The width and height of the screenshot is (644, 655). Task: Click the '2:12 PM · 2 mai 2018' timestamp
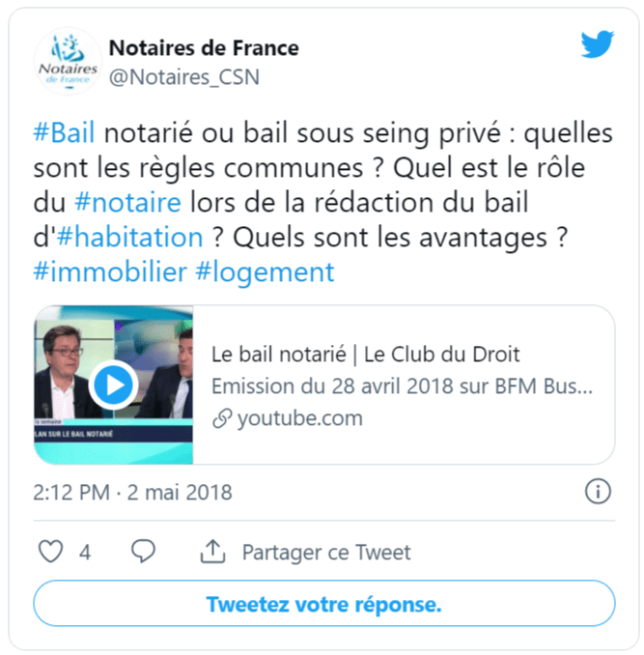132,492
